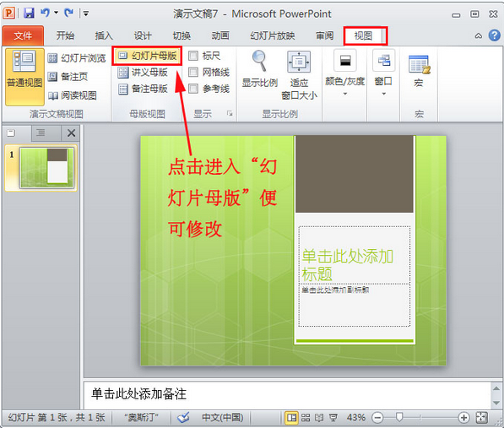
Task: Open the 宏 macros button
Action: click(x=419, y=72)
